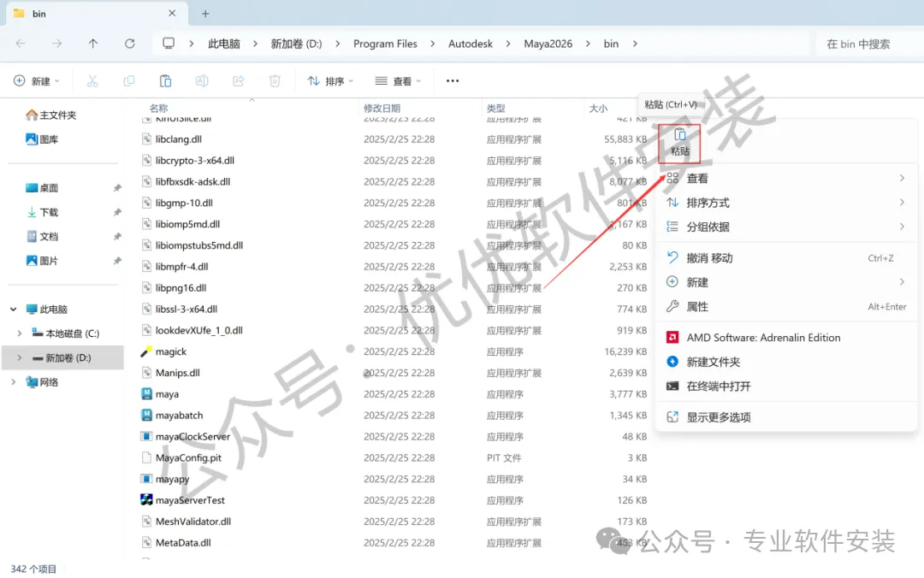
Task: Open 图片 pictures quick access
Action: (x=42, y=261)
